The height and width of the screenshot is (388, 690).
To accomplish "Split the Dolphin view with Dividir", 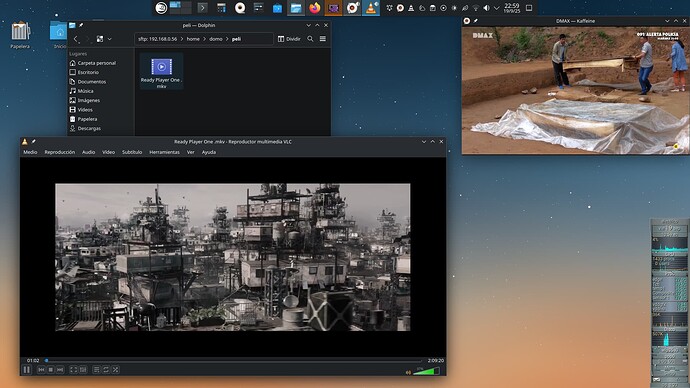I will [289, 39].
